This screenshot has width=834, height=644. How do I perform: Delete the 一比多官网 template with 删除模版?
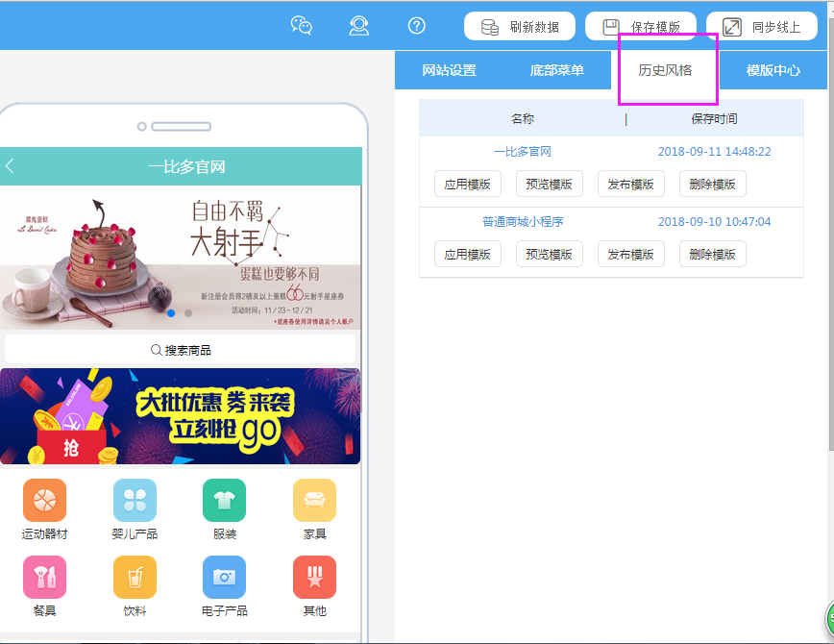(713, 185)
